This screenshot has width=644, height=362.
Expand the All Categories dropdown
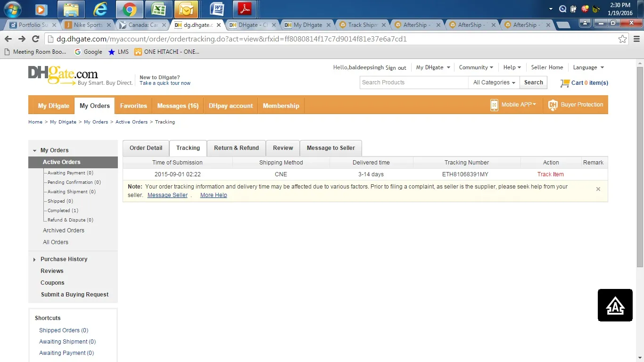click(494, 82)
